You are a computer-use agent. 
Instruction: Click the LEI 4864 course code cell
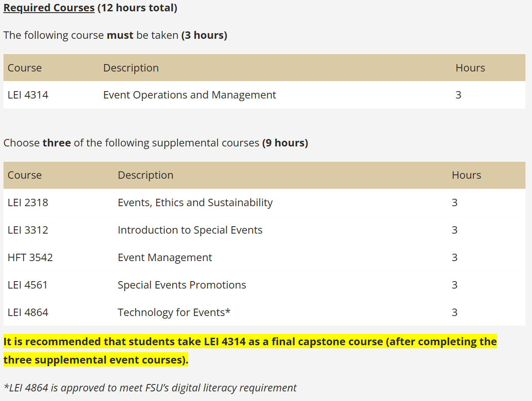(28, 313)
